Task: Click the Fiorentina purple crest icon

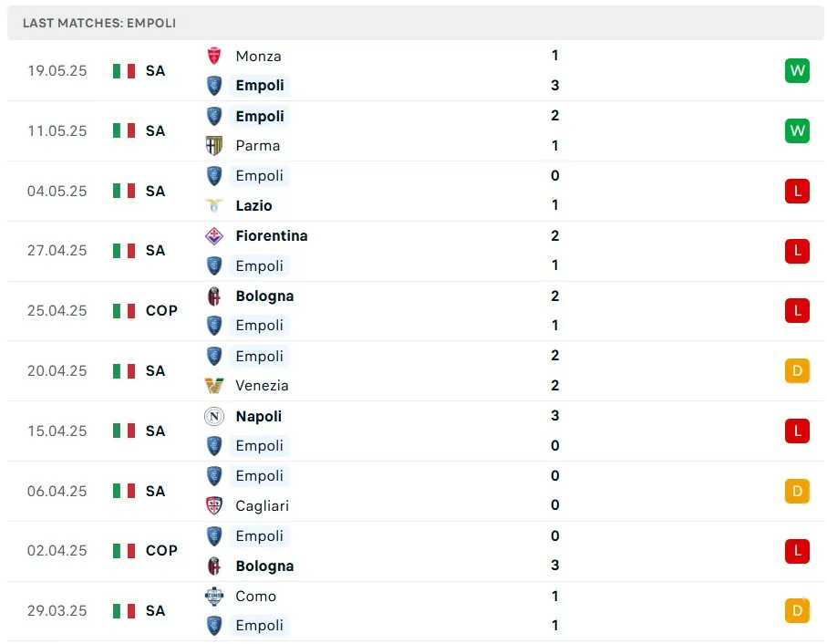Action: [x=214, y=235]
